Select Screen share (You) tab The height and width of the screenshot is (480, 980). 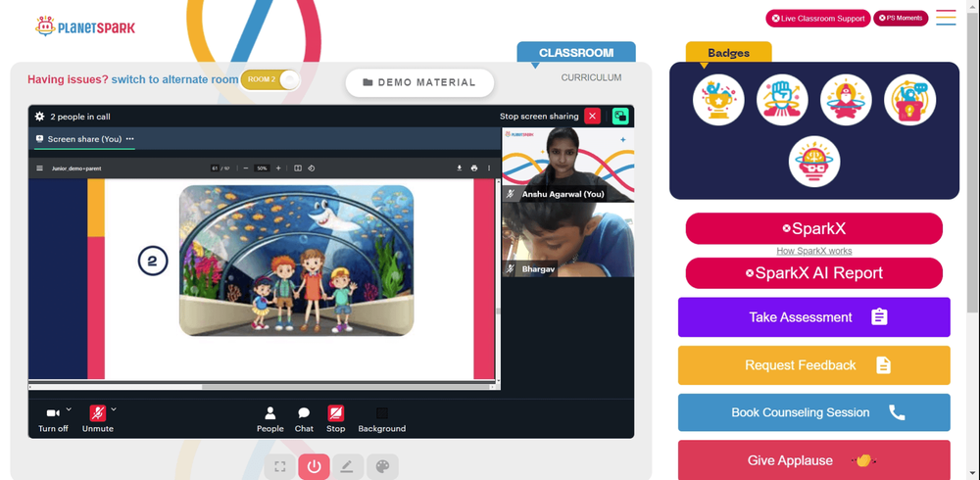click(x=84, y=139)
